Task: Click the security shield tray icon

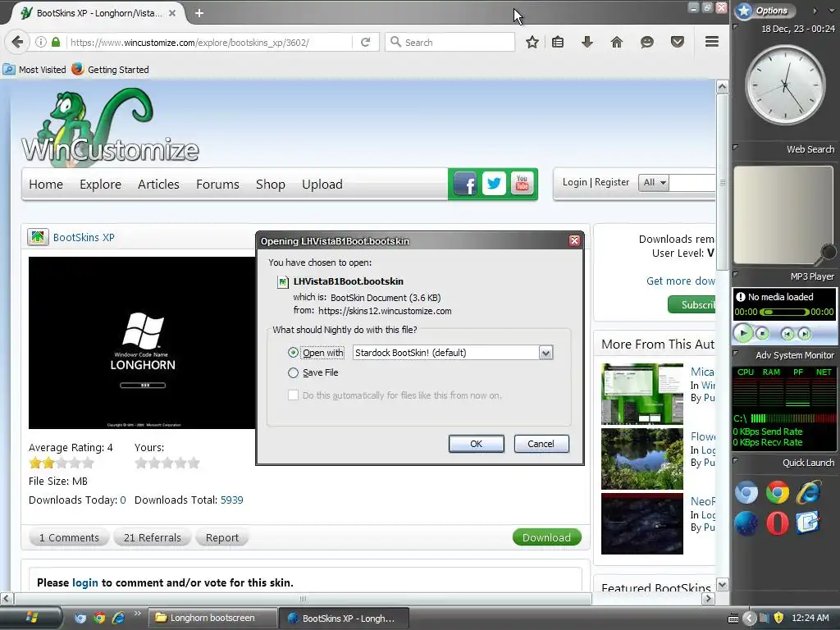Action: 779,618
